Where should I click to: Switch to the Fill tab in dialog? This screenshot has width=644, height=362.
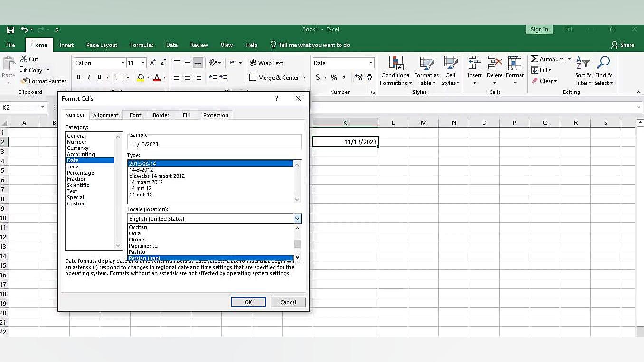(187, 115)
